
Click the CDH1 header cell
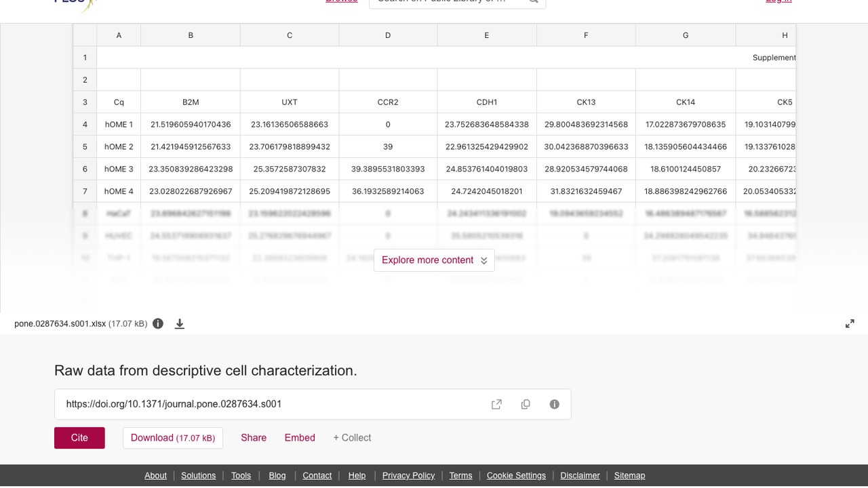(487, 102)
